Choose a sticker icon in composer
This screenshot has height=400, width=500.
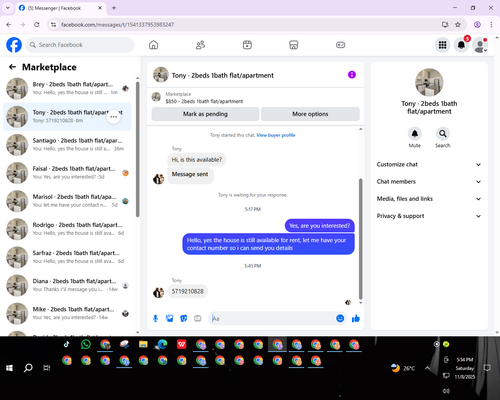tap(184, 319)
